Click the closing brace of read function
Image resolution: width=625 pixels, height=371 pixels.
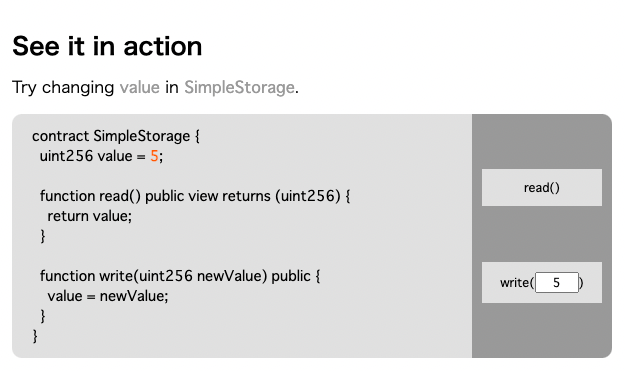tap(43, 236)
